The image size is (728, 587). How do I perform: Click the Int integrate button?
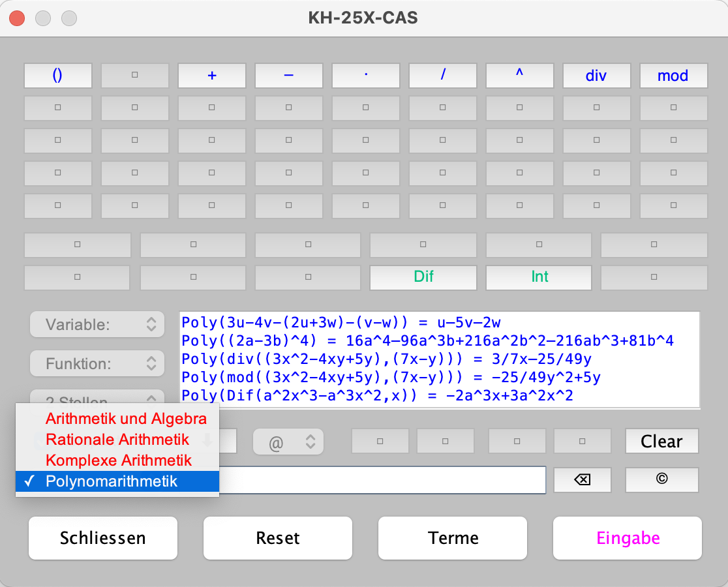point(539,277)
